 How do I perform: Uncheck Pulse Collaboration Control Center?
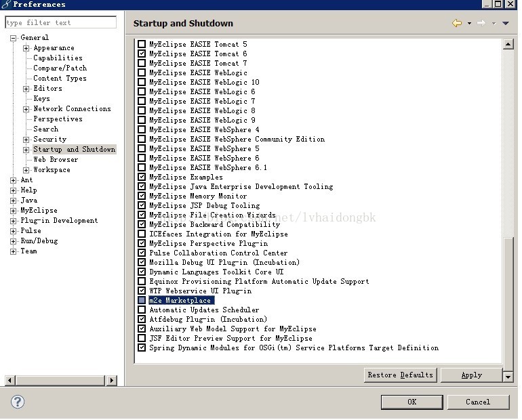142,253
